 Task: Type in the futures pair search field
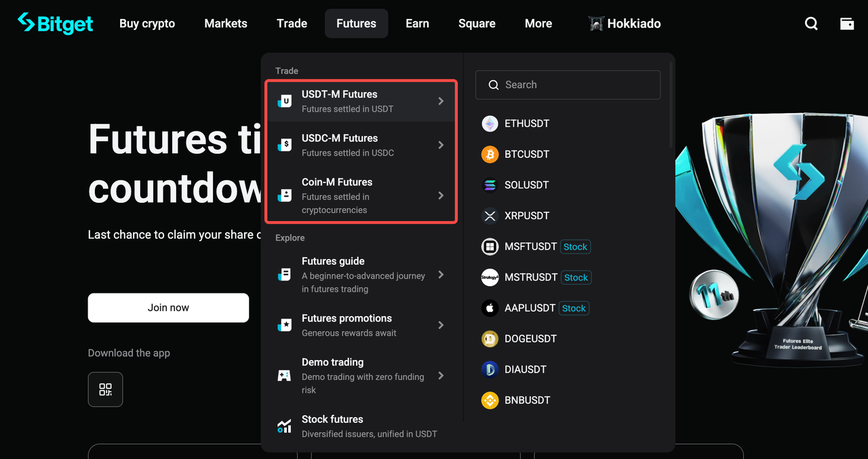coord(568,85)
